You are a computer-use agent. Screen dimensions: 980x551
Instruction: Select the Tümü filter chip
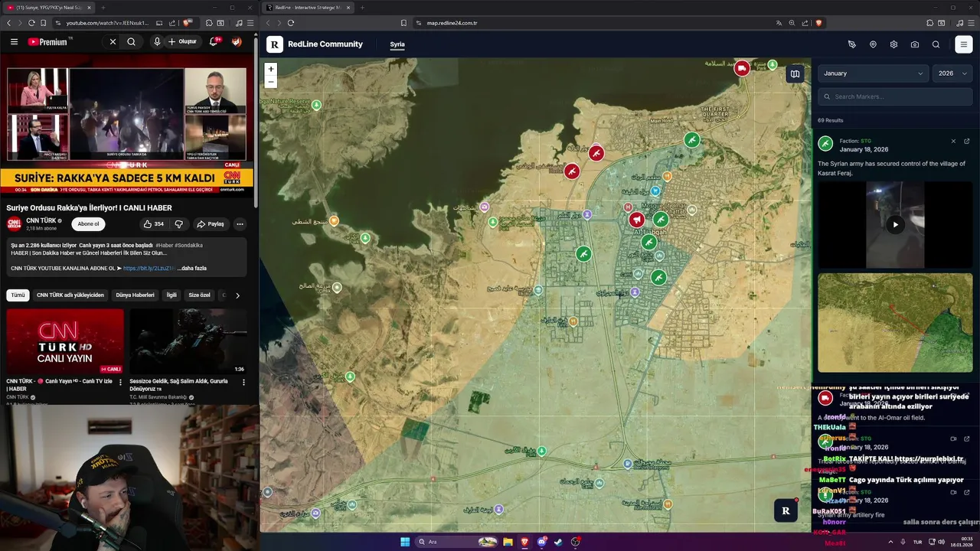pos(18,295)
